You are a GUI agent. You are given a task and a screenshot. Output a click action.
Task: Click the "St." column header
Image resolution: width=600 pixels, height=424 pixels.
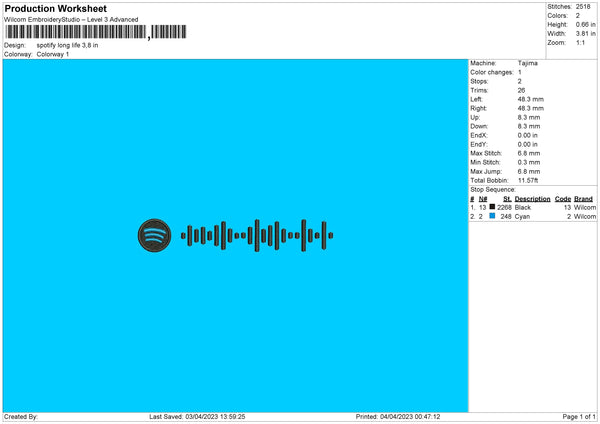(x=507, y=199)
